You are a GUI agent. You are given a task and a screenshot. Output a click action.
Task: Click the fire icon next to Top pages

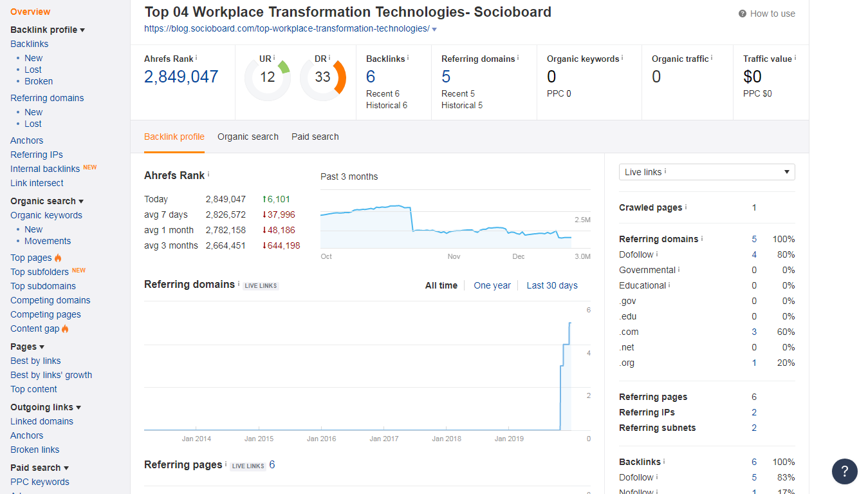pyautogui.click(x=58, y=258)
